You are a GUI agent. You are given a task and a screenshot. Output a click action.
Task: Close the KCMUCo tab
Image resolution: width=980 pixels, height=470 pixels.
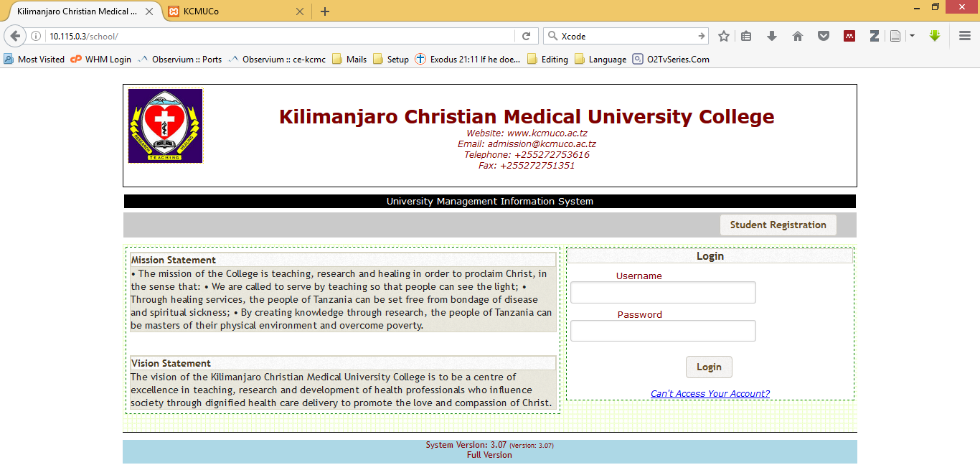[300, 11]
